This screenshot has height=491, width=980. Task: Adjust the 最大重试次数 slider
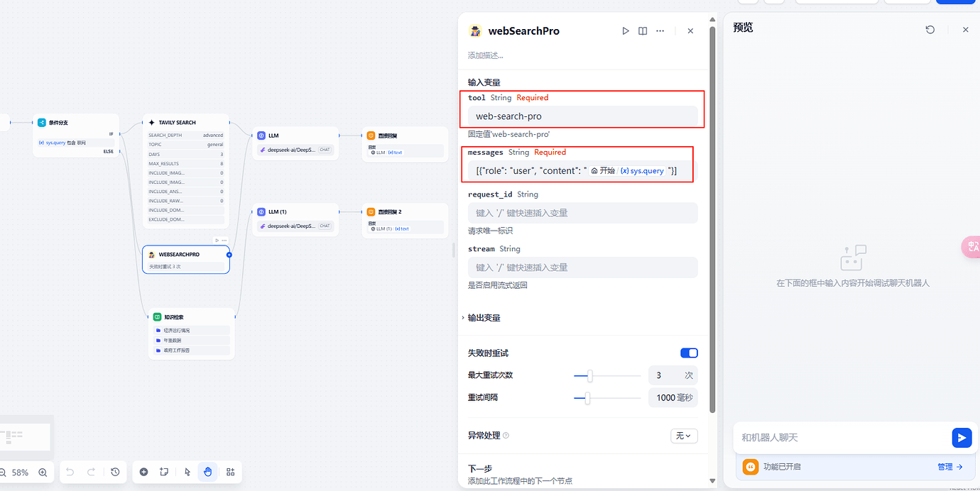607,375
